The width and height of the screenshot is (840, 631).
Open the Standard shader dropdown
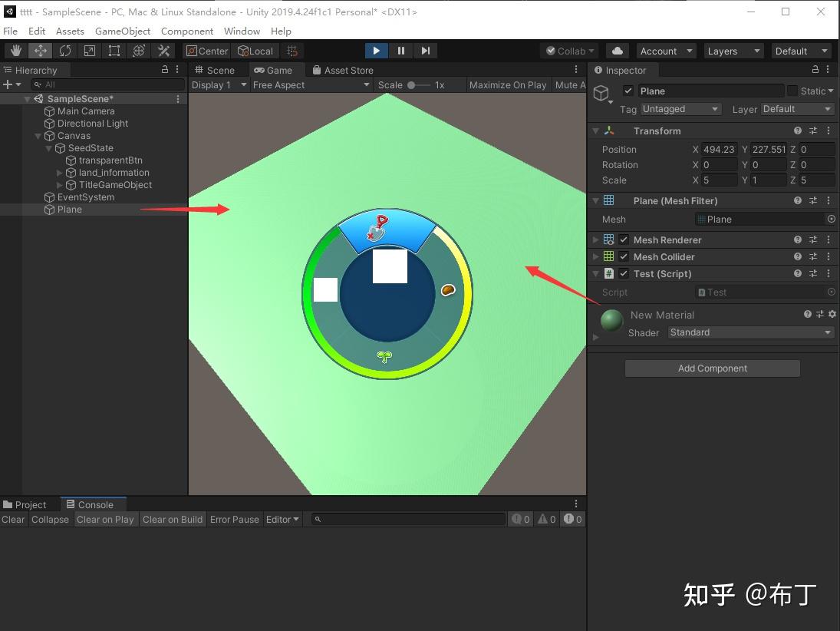point(750,332)
